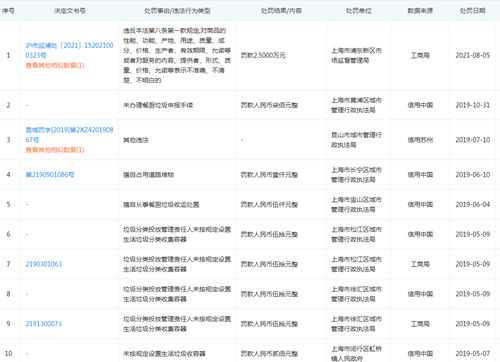Select the date 2019-07-10
Viewport: 500px width, 362px height.
pyautogui.click(x=473, y=140)
